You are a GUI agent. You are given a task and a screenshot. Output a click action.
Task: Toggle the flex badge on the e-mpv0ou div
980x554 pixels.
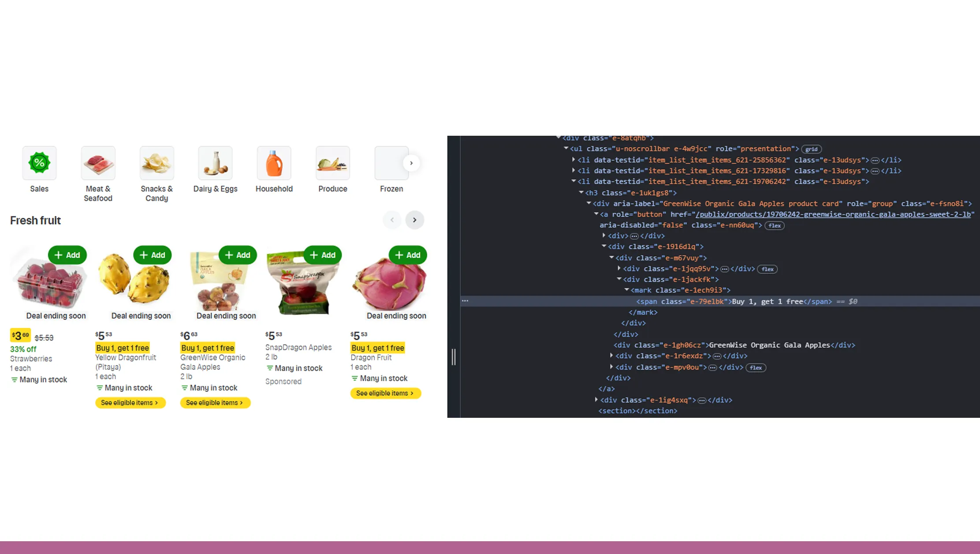pyautogui.click(x=756, y=368)
